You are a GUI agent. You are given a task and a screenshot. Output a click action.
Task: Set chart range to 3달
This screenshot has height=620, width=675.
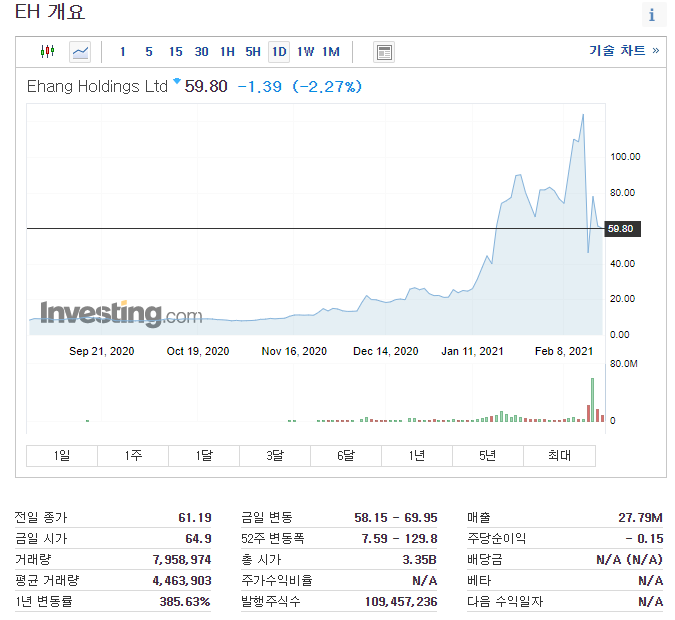tap(275, 456)
